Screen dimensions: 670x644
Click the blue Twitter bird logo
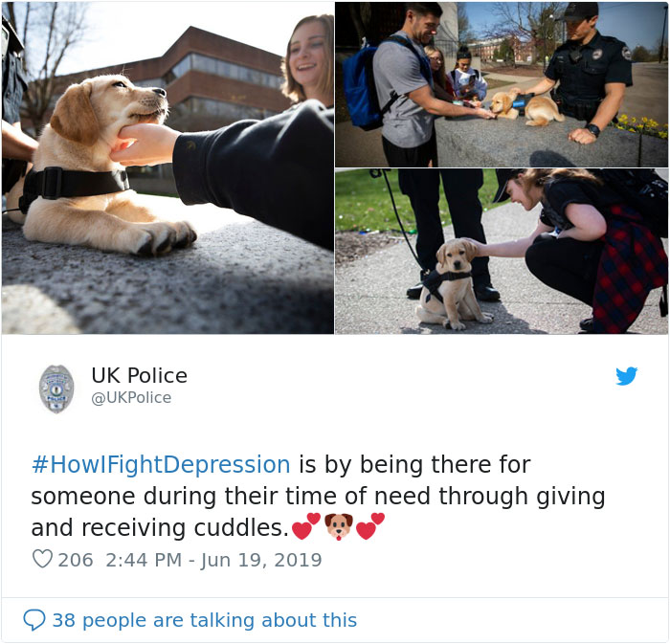[626, 376]
